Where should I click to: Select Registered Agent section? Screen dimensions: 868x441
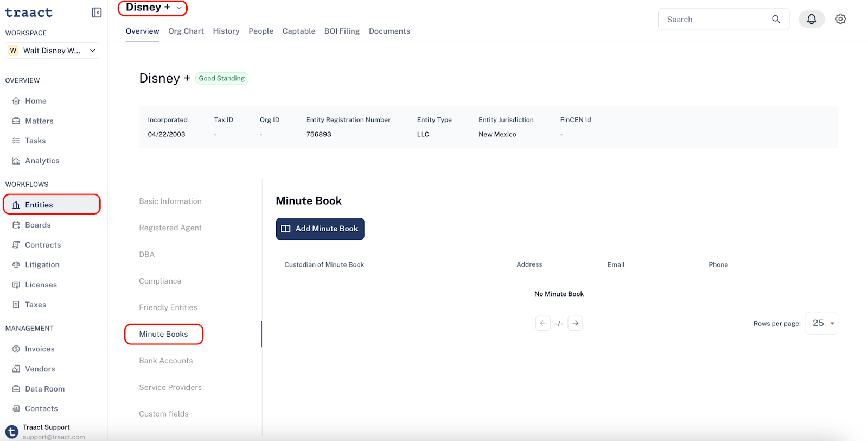170,228
